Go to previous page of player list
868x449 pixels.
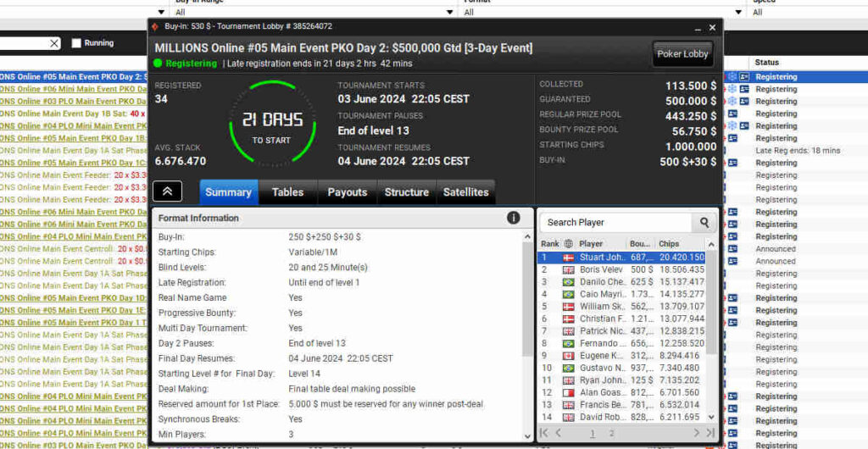coord(558,433)
